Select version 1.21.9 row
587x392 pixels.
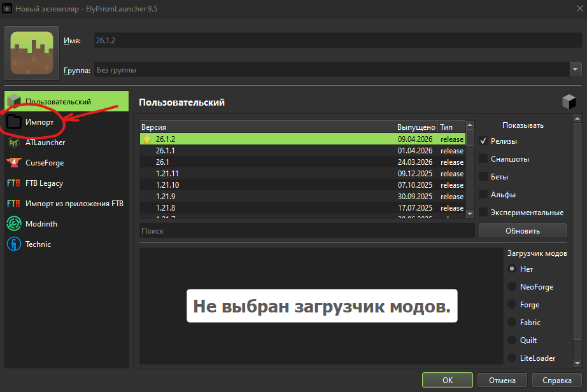(x=302, y=197)
